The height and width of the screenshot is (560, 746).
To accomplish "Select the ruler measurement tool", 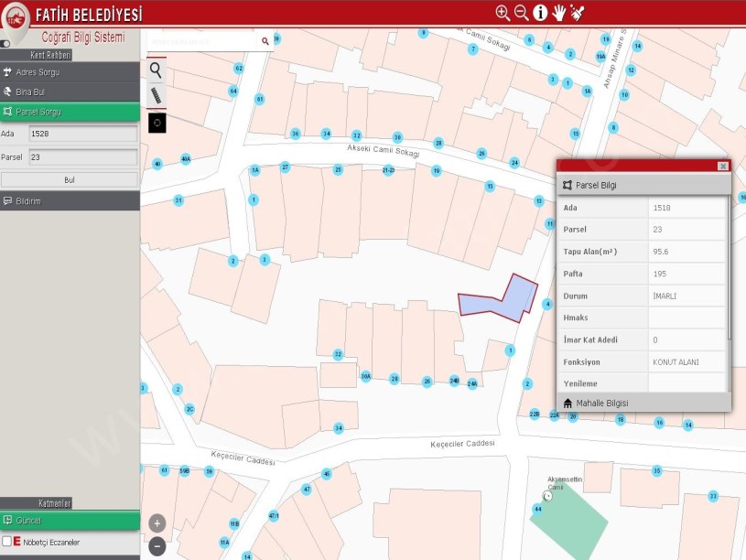I will click(157, 95).
